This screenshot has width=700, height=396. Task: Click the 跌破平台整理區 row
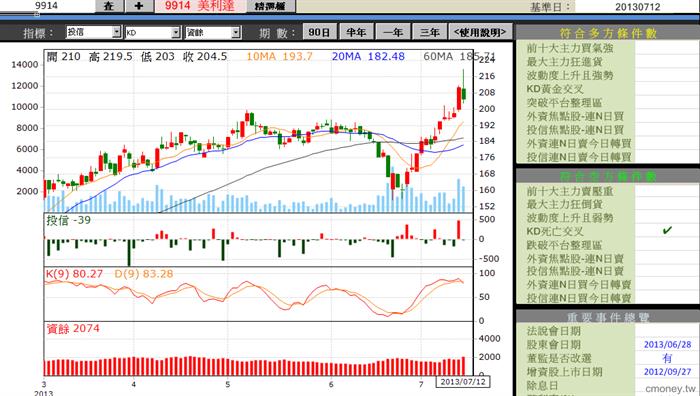(x=608, y=245)
